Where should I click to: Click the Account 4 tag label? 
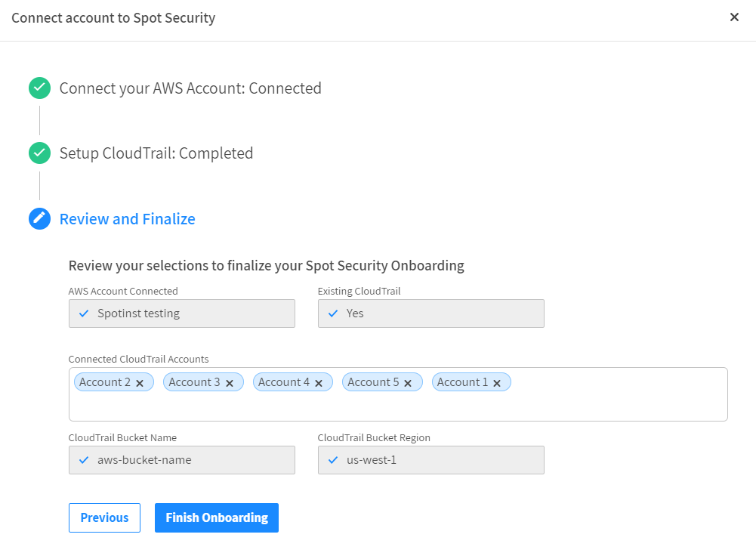[283, 382]
